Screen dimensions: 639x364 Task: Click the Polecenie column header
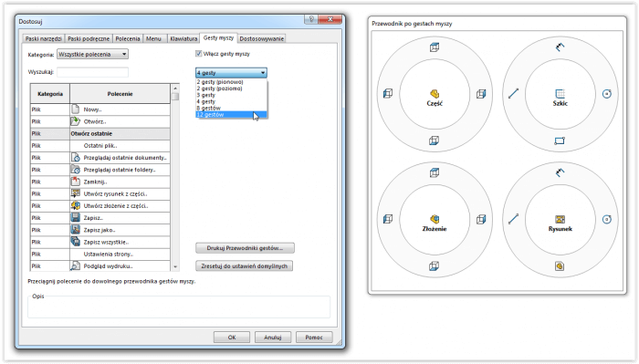coord(120,94)
